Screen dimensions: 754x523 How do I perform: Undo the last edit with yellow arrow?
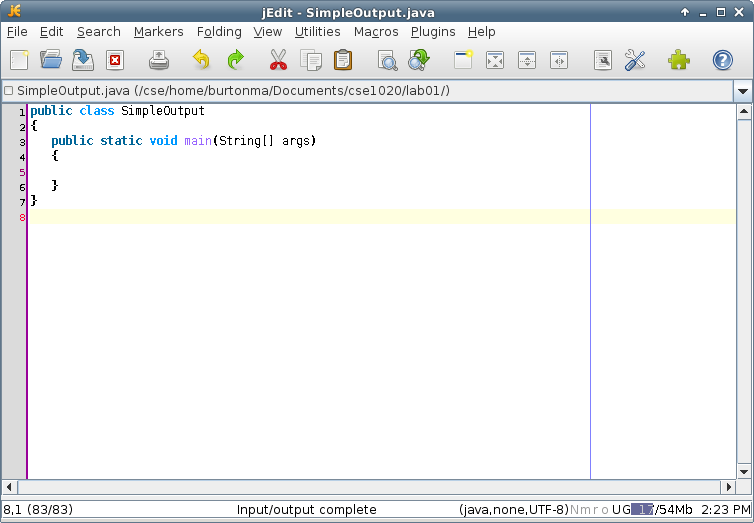pyautogui.click(x=201, y=60)
